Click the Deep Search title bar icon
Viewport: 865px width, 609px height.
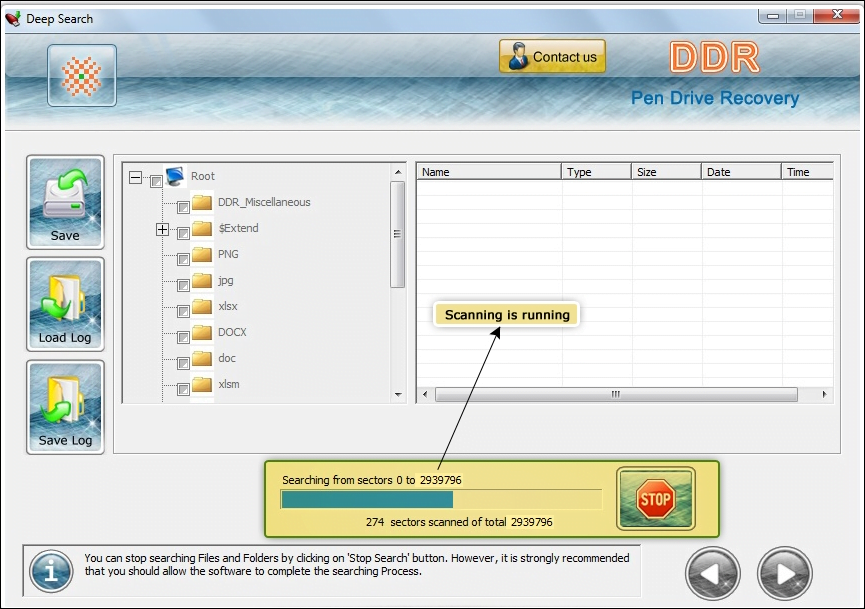pos(13,19)
